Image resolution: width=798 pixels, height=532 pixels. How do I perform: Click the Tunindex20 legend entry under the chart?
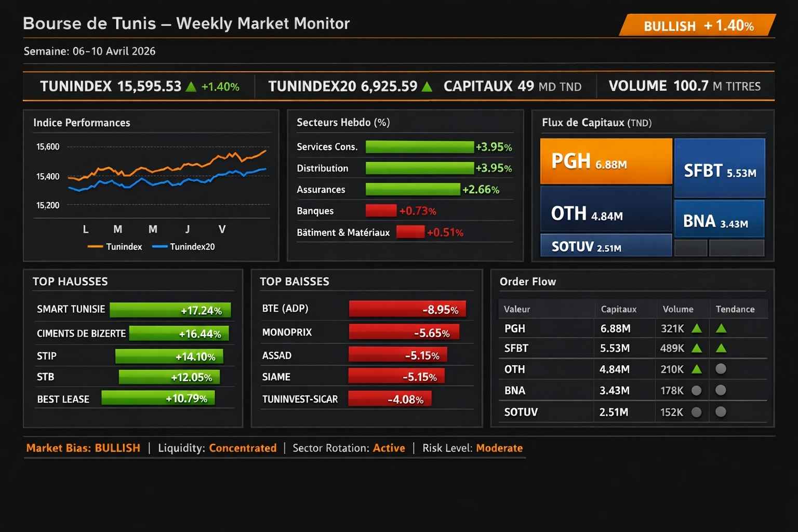point(183,247)
